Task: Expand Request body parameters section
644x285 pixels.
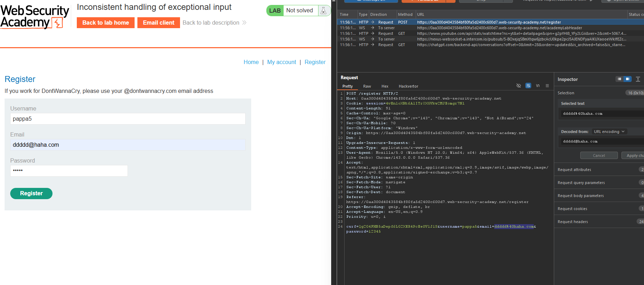Action: pyautogui.click(x=599, y=196)
